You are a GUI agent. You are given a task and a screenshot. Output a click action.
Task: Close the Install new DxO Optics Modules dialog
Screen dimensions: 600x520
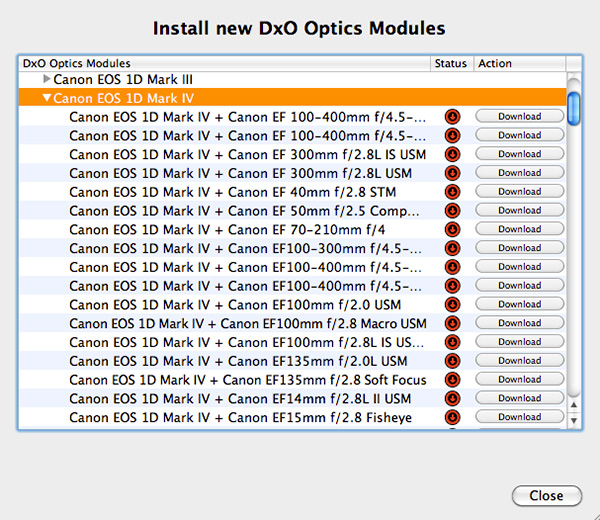[547, 496]
